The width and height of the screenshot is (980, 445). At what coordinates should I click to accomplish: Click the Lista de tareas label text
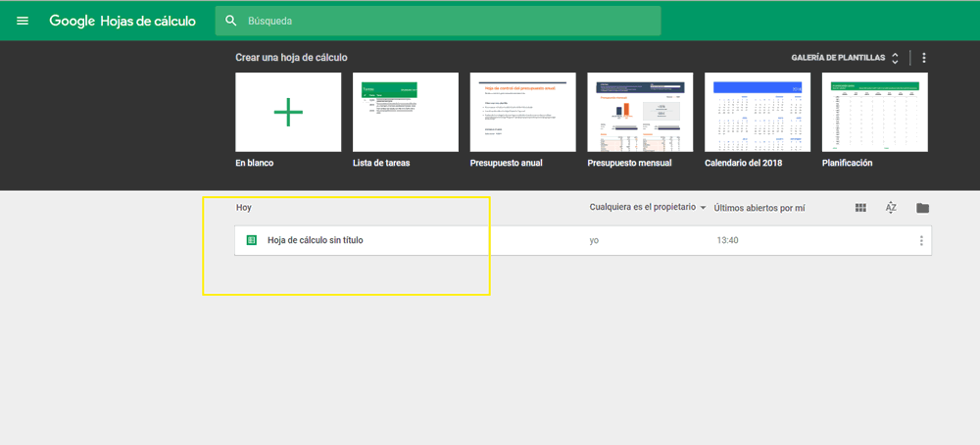click(x=381, y=163)
